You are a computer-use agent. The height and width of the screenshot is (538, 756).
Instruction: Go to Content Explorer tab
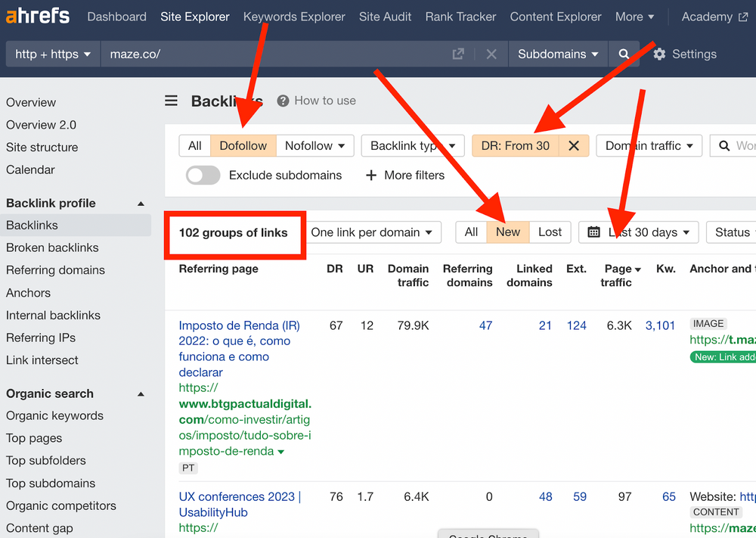click(x=556, y=17)
